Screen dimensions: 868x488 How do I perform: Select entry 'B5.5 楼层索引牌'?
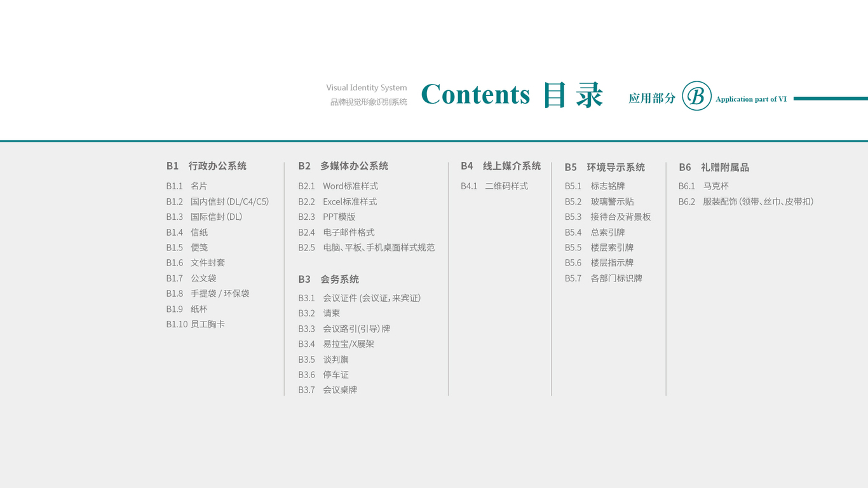599,248
